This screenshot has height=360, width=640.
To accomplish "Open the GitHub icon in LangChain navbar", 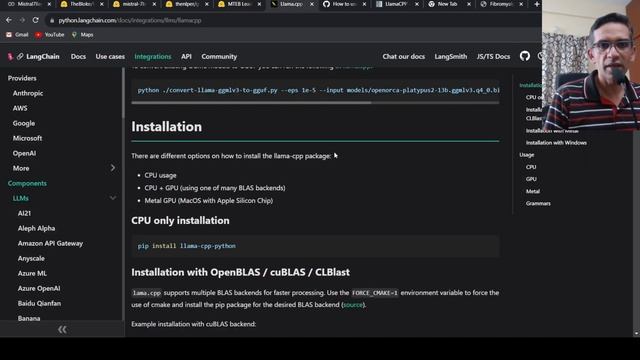I will (524, 56).
